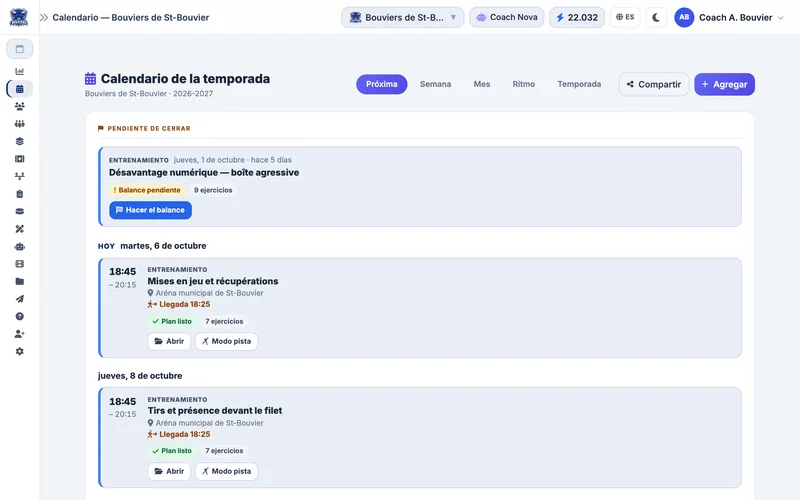Click Modo pista for Mises en jeu training
Image resolution: width=800 pixels, height=500 pixels.
227,341
